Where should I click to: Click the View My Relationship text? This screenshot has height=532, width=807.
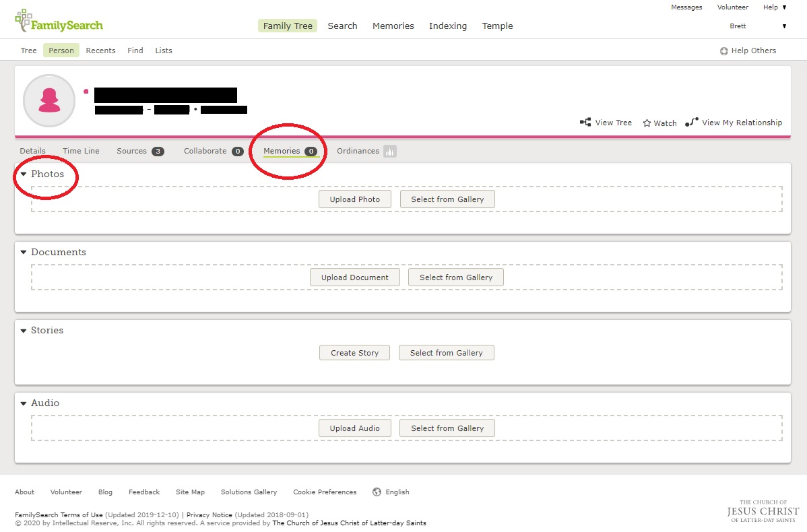[x=742, y=123]
